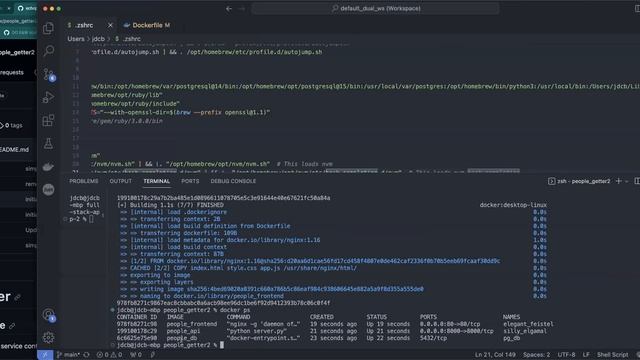Image resolution: width=640 pixels, height=360 pixels.
Task: Click the Shell Script language mode
Action: coord(613,355)
